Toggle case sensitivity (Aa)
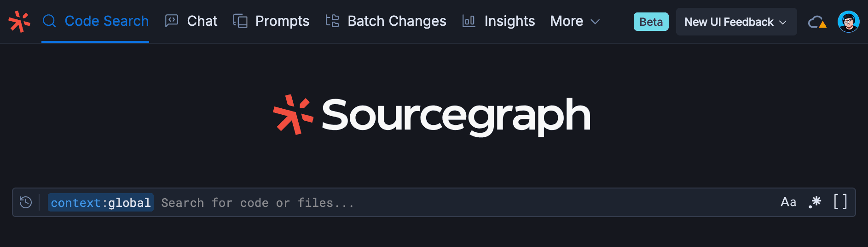The height and width of the screenshot is (247, 868). coord(788,202)
